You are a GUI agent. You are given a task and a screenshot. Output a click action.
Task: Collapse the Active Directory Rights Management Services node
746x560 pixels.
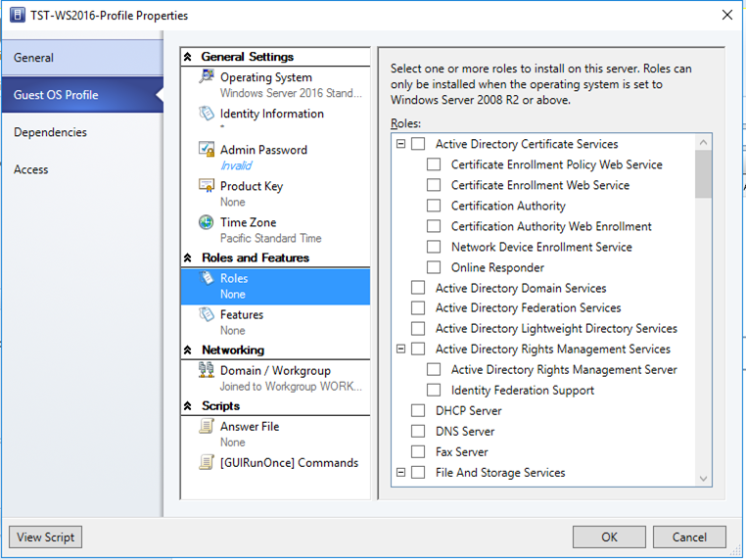pos(401,350)
